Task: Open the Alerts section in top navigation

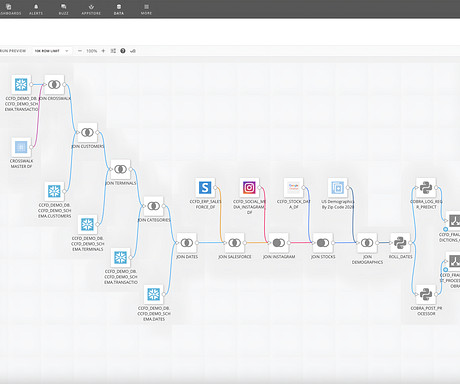Action: [36, 9]
